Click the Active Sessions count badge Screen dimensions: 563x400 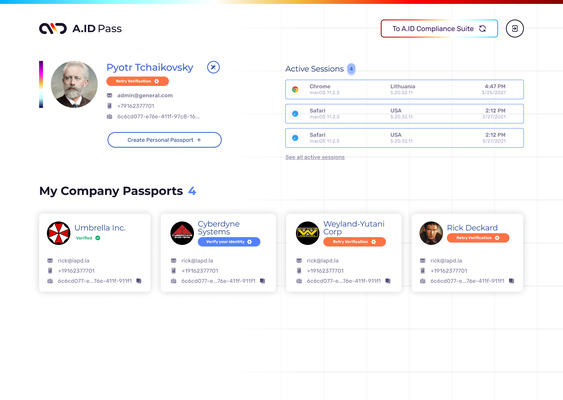[351, 69]
